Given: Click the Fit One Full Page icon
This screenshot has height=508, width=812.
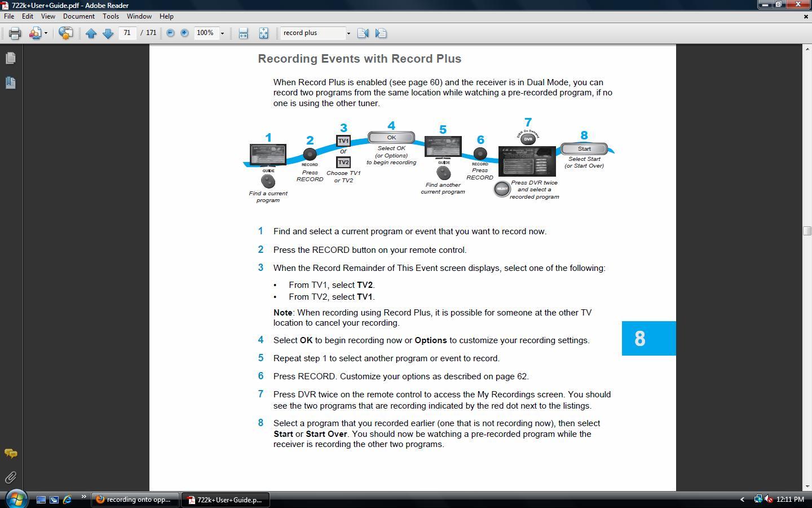Looking at the screenshot, I should click(x=263, y=33).
